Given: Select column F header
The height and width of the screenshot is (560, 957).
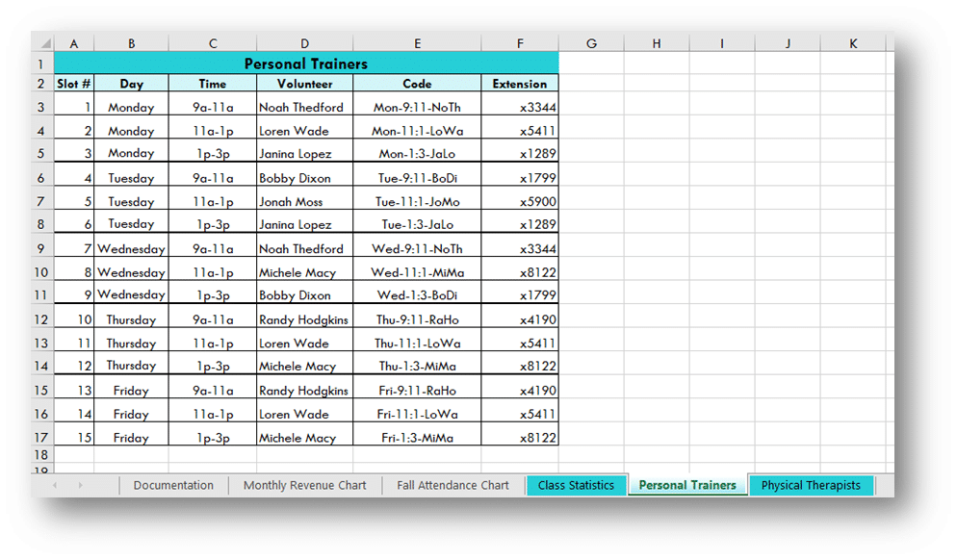Looking at the screenshot, I should pyautogui.click(x=519, y=43).
